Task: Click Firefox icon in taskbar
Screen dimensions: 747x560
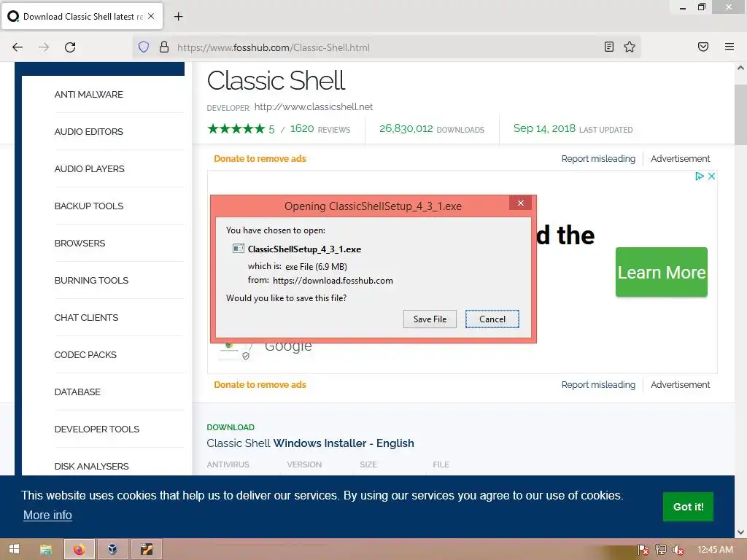Action: [x=79, y=550]
